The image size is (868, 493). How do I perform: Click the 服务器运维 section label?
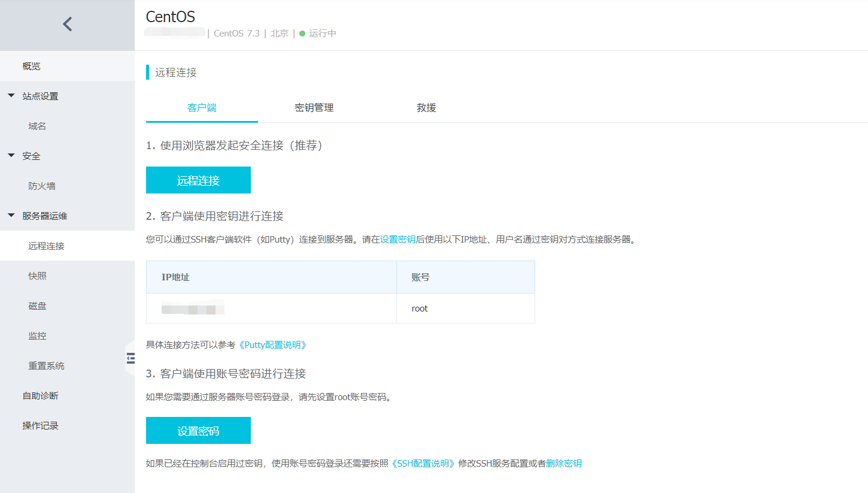click(45, 216)
